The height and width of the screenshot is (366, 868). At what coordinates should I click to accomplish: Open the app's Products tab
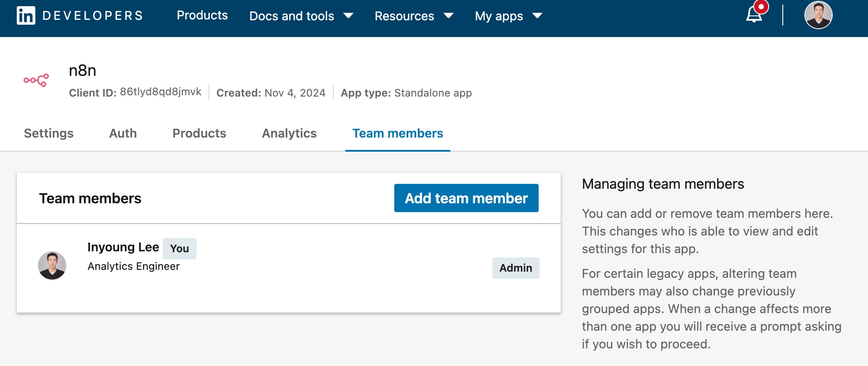199,133
